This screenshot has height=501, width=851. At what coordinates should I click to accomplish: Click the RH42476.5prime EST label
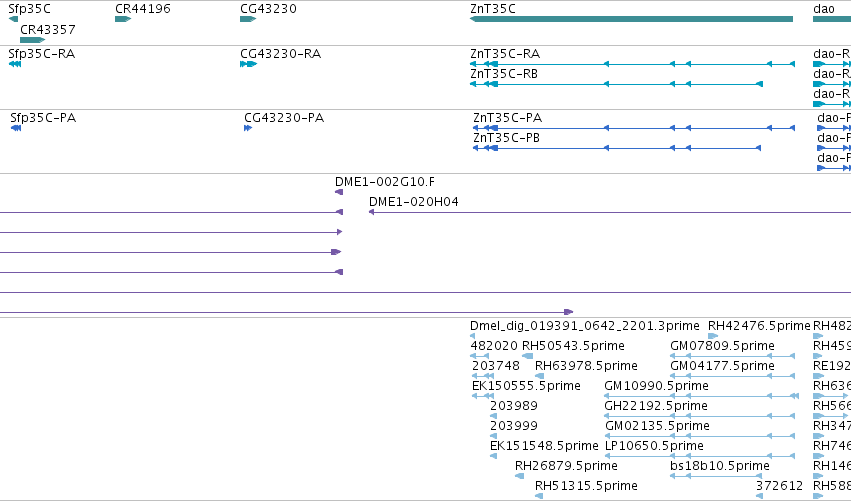[x=759, y=326]
